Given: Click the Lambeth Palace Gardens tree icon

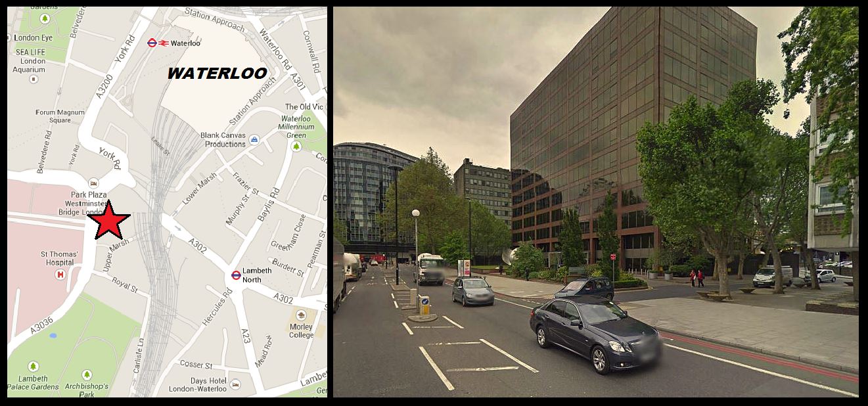Looking at the screenshot, I should coord(33,366).
